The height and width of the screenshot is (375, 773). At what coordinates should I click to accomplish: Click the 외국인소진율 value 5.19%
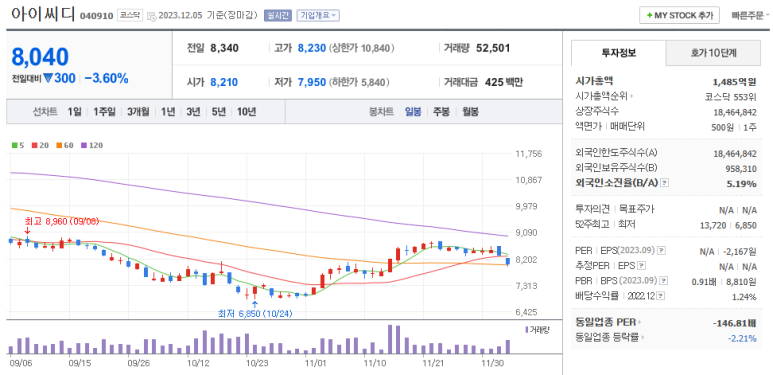(x=742, y=183)
